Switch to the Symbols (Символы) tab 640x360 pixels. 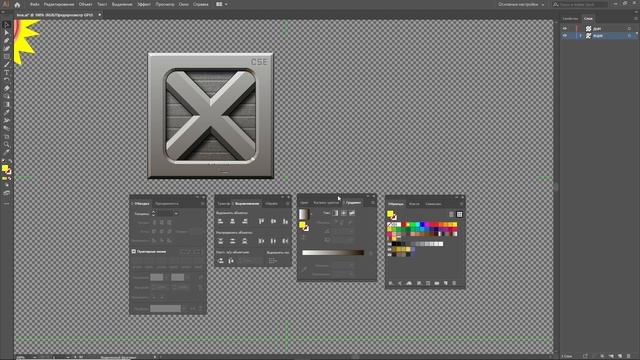(433, 204)
